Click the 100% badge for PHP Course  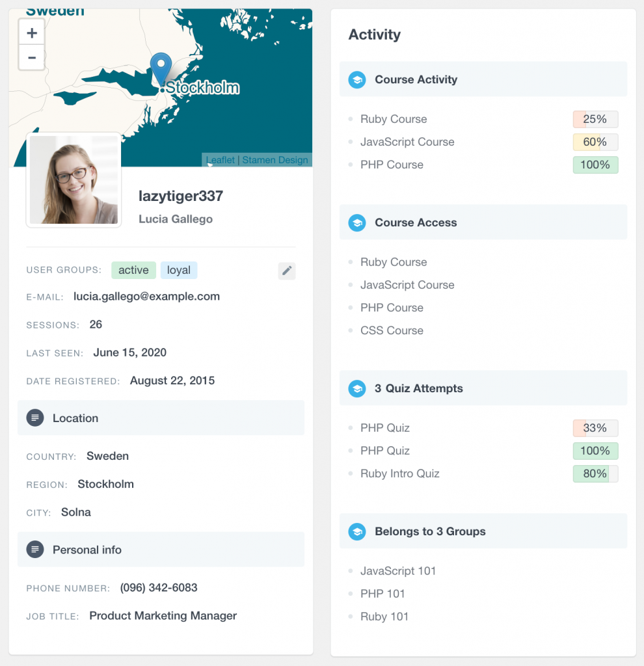coord(595,165)
